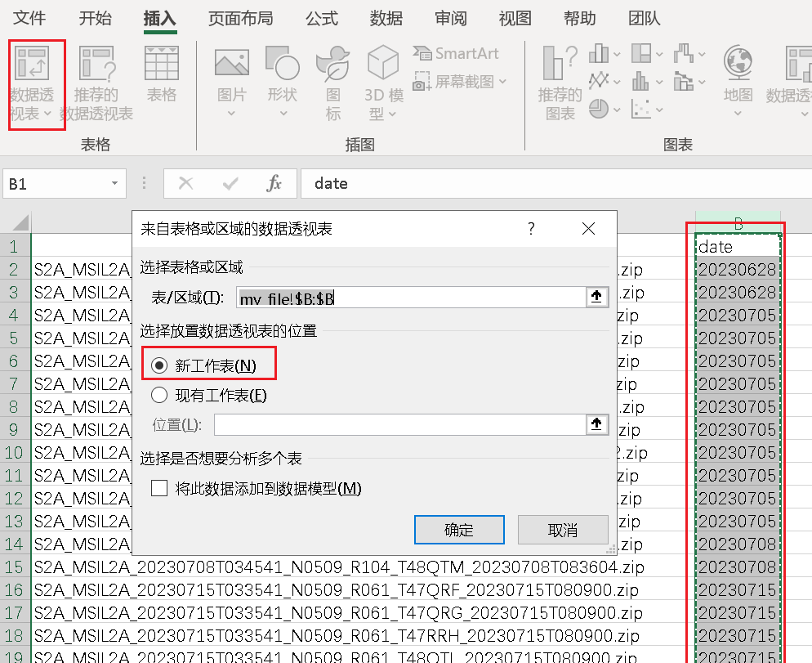Screen dimensions: 812x663
Task: Expand Pictures dropdown chevron
Action: [231, 113]
